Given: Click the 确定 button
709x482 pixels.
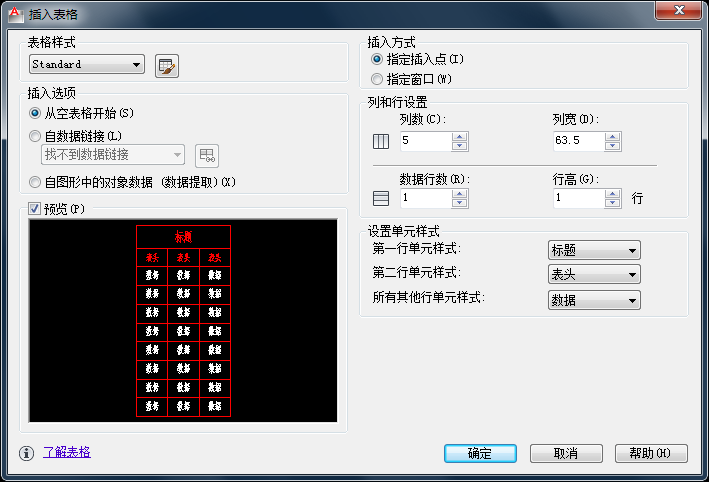Looking at the screenshot, I should [x=480, y=453].
